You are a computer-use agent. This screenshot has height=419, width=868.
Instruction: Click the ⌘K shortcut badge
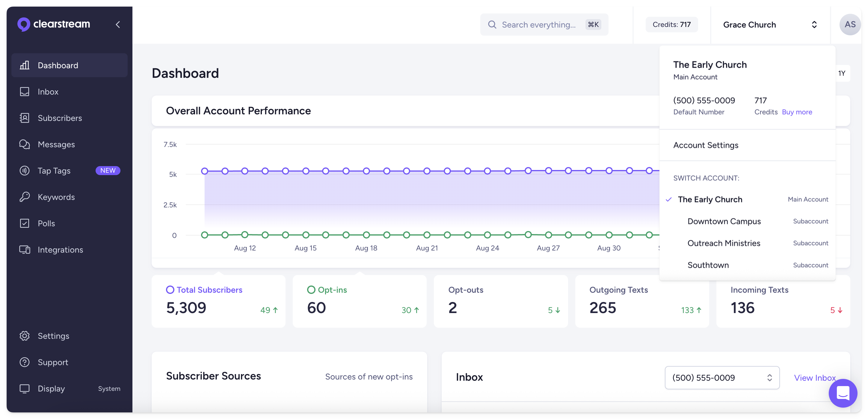point(593,25)
